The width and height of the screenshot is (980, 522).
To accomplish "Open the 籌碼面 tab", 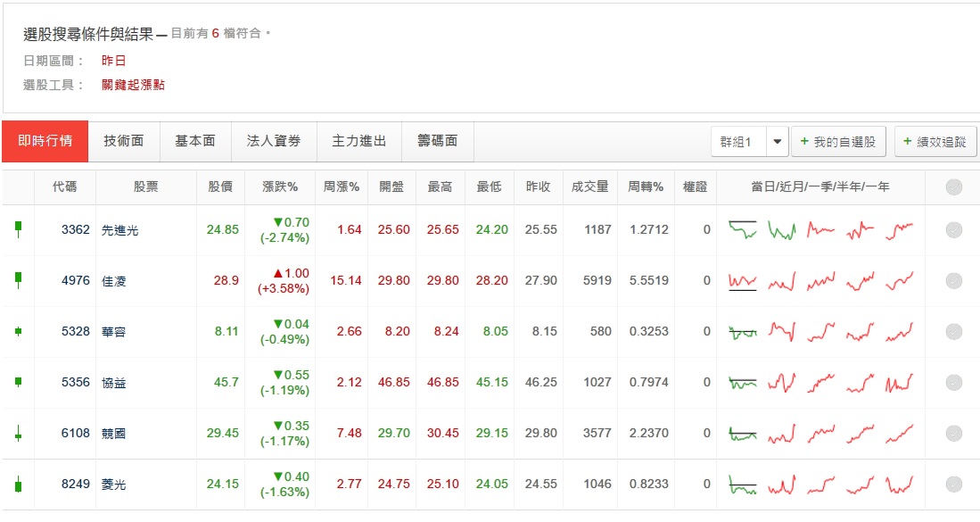I will (437, 141).
